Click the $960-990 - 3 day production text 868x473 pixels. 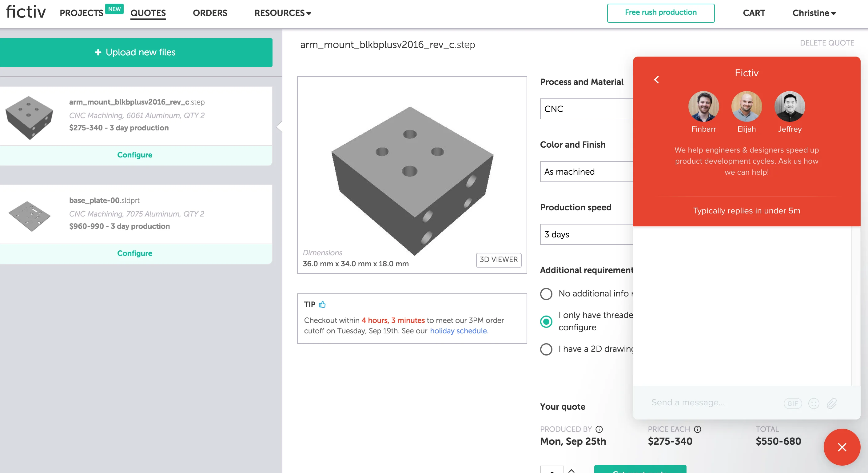pyautogui.click(x=119, y=226)
